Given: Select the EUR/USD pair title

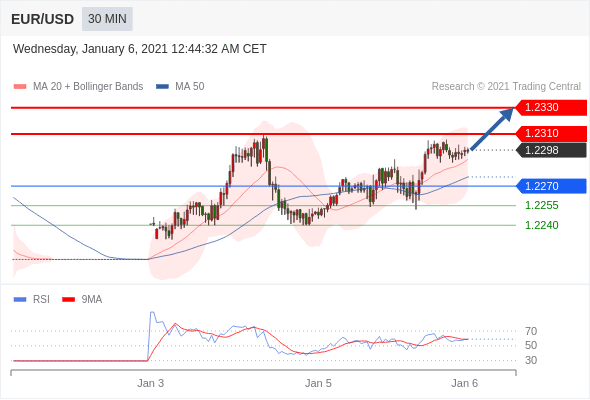Looking at the screenshot, I should (43, 19).
